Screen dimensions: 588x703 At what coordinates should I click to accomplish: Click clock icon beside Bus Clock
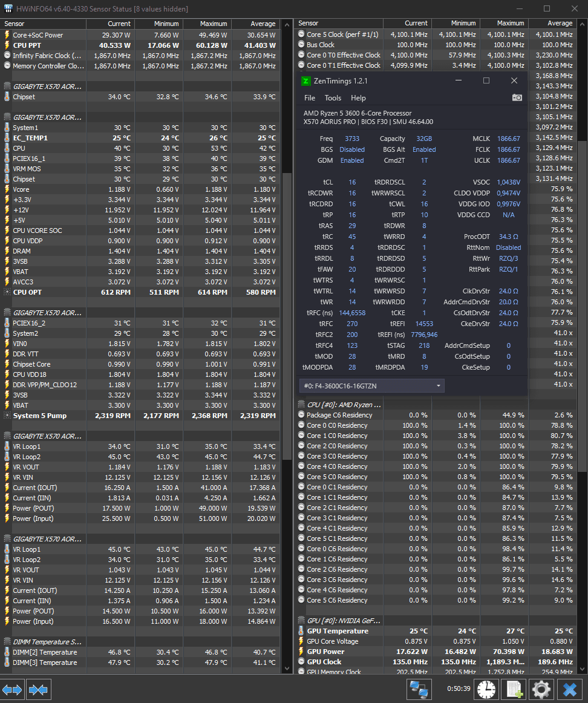click(x=301, y=44)
